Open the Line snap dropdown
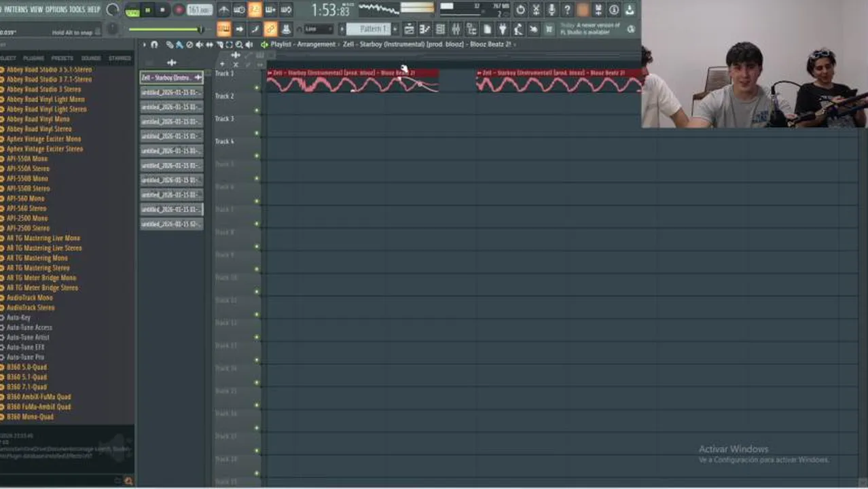 [x=318, y=29]
